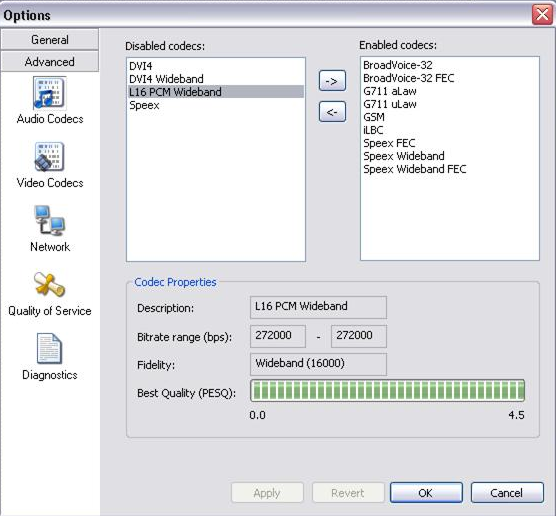Click the greyed-out Revert button
Screen dimensions: 557x516
click(x=348, y=493)
